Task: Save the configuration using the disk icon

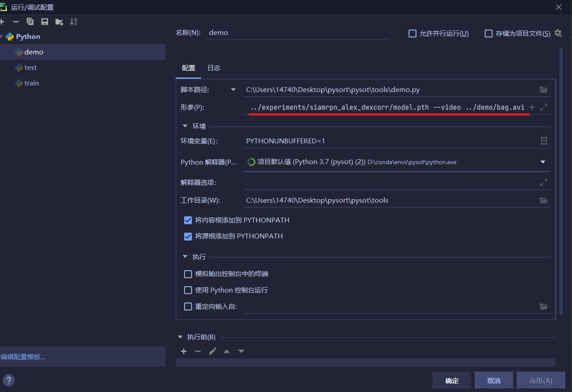Action: (44, 22)
